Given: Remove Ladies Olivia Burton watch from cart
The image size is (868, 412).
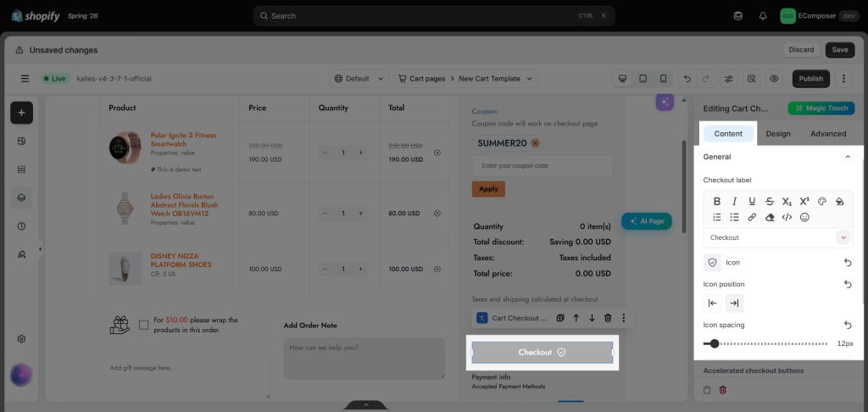Looking at the screenshot, I should click(x=437, y=213).
